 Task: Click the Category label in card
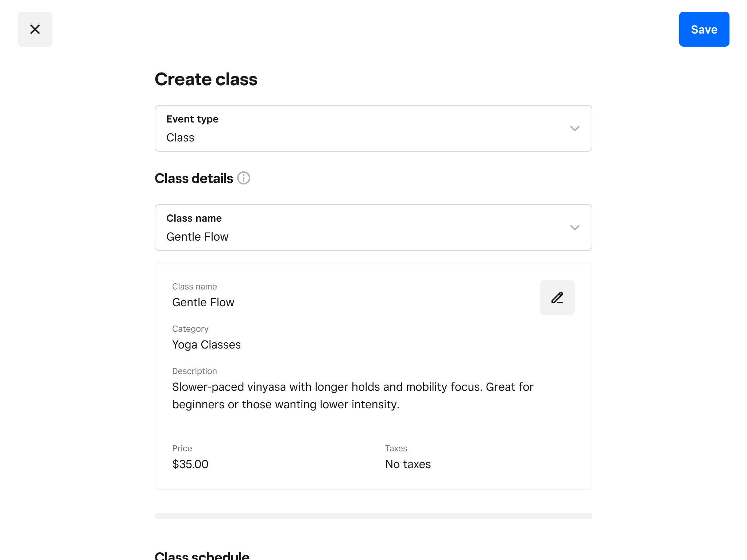coord(190,329)
